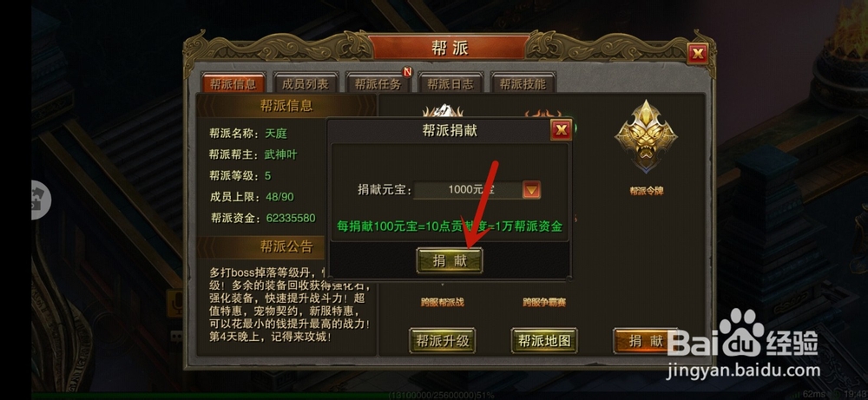Close the 帮派捐献 donation dialog

561,130
